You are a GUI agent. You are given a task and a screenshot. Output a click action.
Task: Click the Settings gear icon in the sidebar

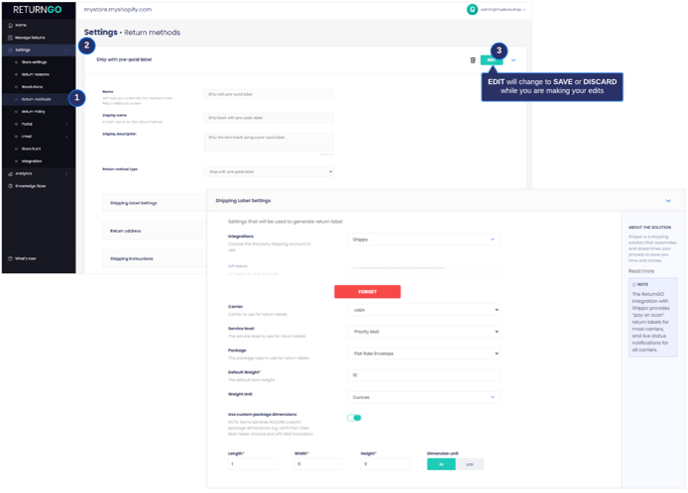click(11, 50)
